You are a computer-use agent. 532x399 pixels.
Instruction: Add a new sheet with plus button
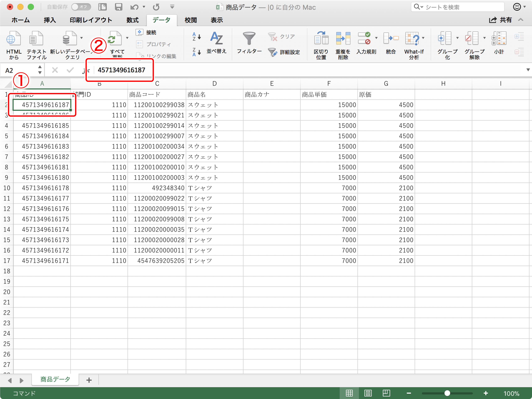(89, 380)
